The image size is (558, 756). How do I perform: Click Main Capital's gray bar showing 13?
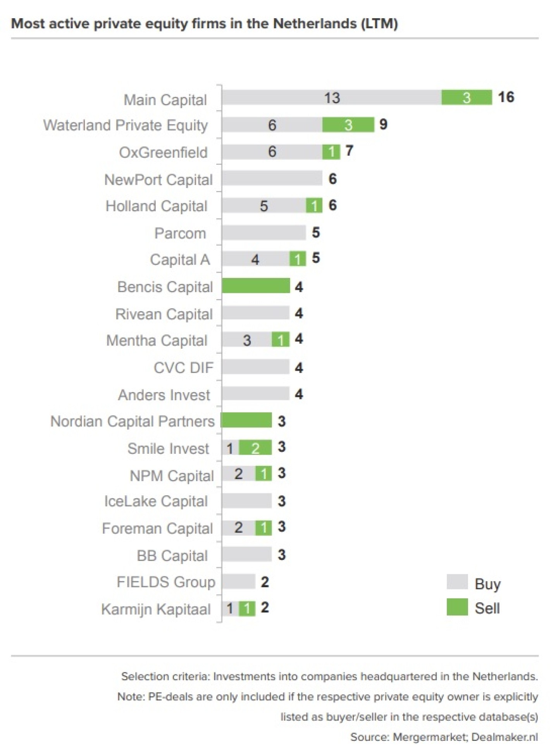(331, 97)
